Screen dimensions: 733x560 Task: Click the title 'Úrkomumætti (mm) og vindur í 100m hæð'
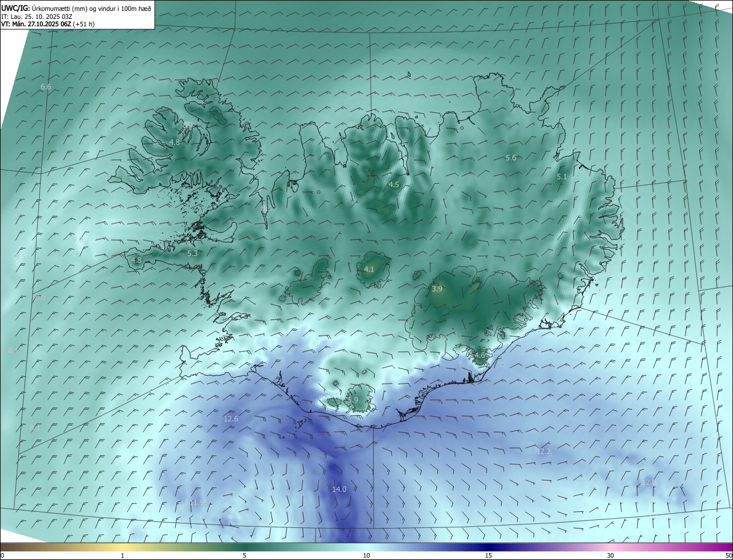(91, 8)
